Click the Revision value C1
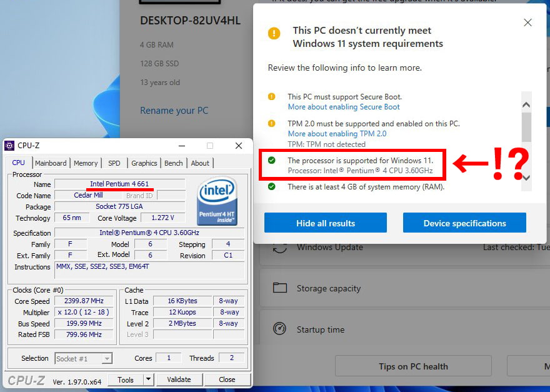The image size is (550, 392). click(228, 255)
